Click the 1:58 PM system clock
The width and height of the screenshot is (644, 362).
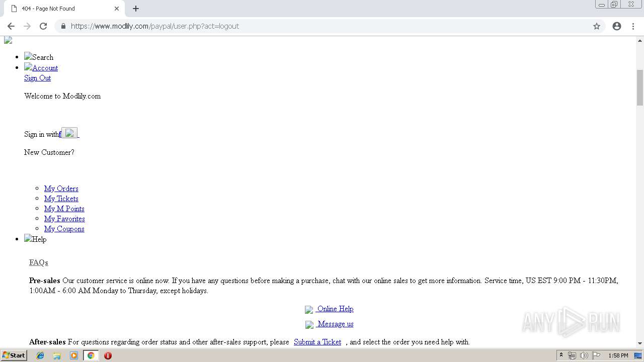[x=618, y=355]
